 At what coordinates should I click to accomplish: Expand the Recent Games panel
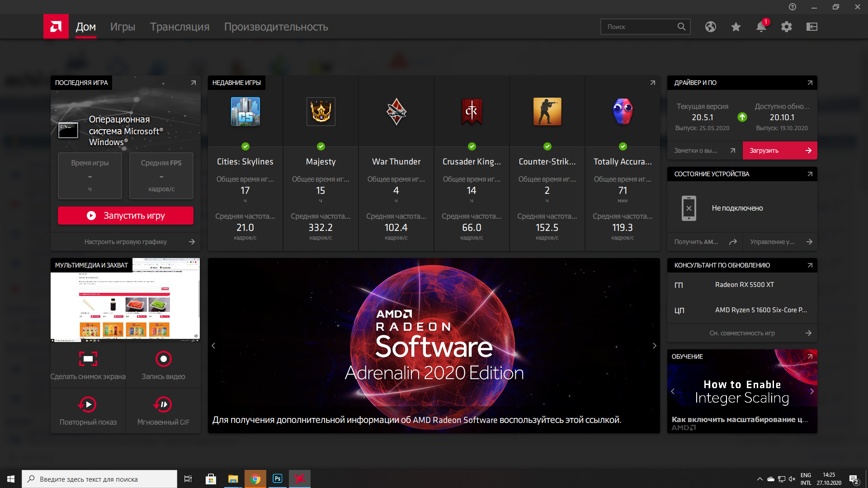pyautogui.click(x=652, y=83)
